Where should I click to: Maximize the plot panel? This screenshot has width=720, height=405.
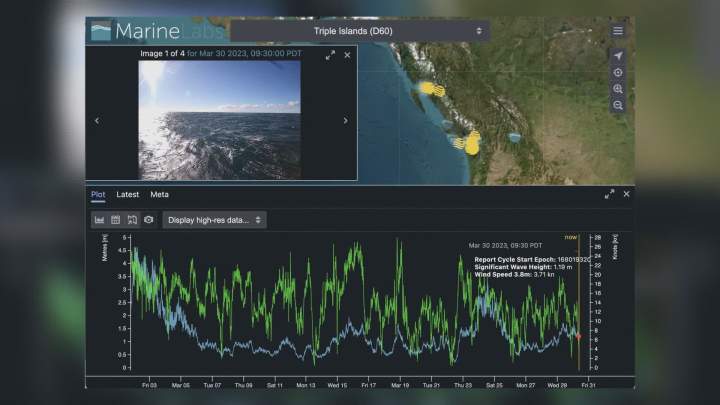coord(609,194)
